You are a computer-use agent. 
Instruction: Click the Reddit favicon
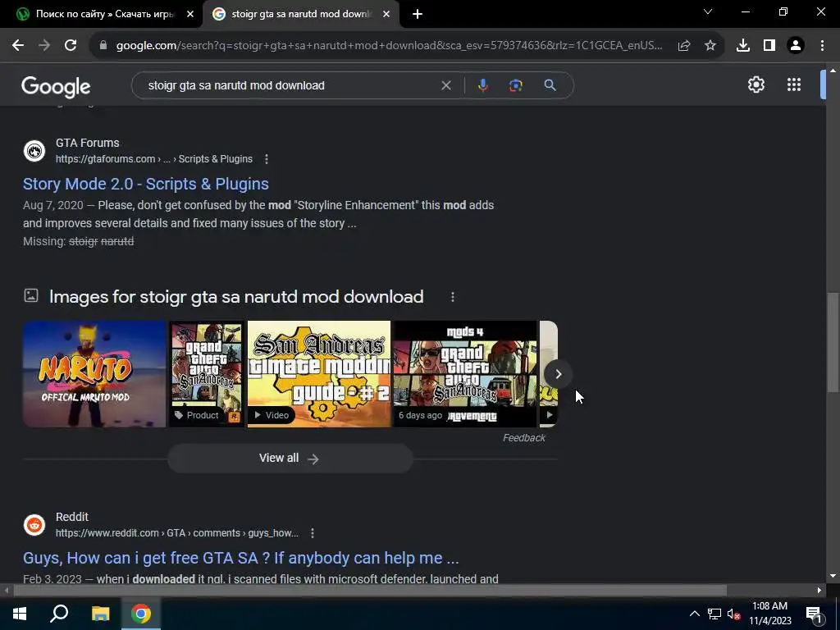coord(34,525)
